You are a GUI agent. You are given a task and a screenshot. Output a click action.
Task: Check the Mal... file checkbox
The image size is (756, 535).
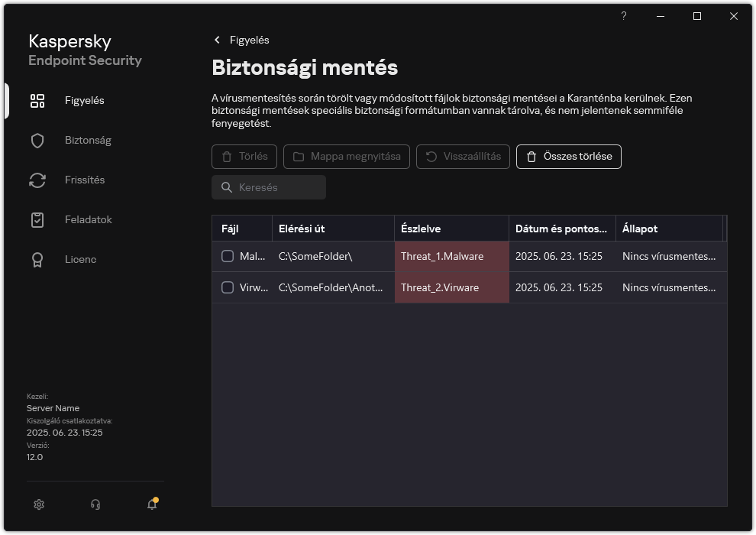pos(227,256)
